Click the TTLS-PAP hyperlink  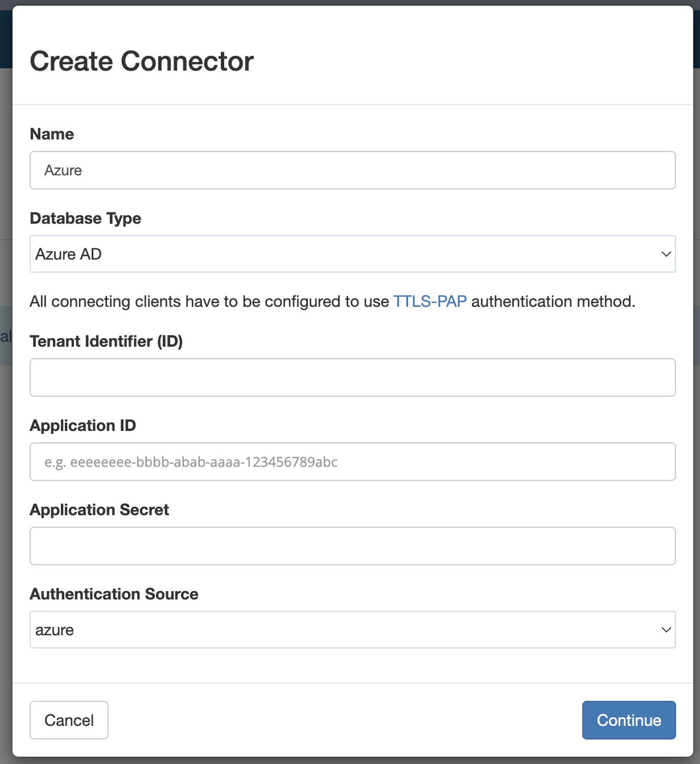[430, 302]
